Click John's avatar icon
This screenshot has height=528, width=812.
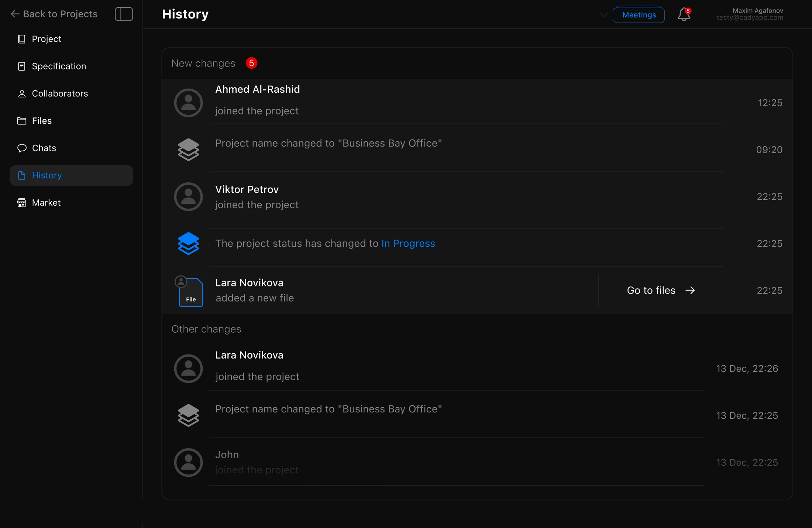(188, 463)
